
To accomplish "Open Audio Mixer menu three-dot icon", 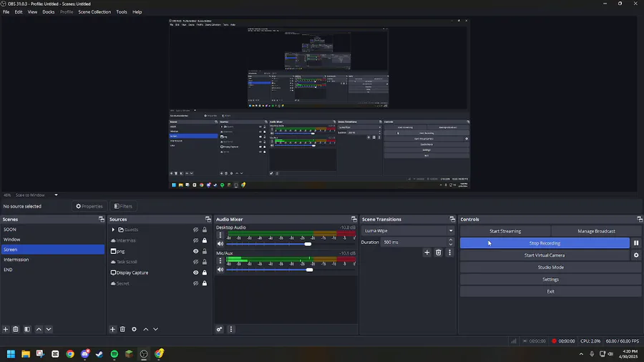I will pos(231,329).
